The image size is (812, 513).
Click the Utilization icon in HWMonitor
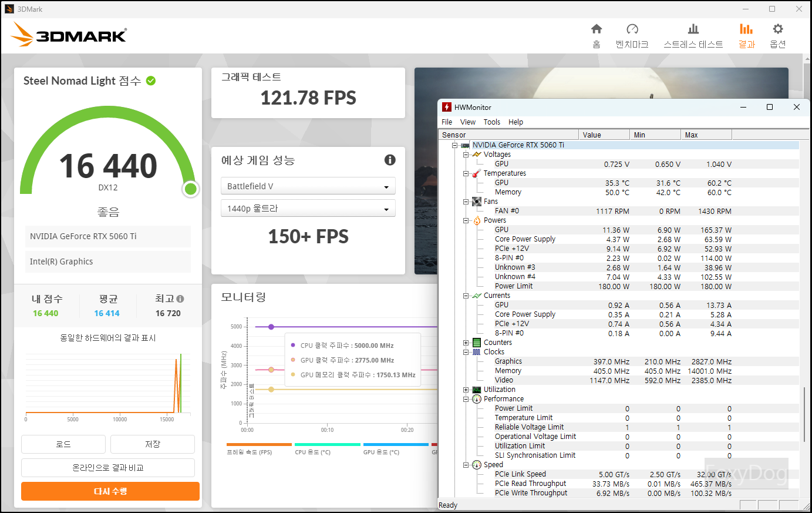477,390
